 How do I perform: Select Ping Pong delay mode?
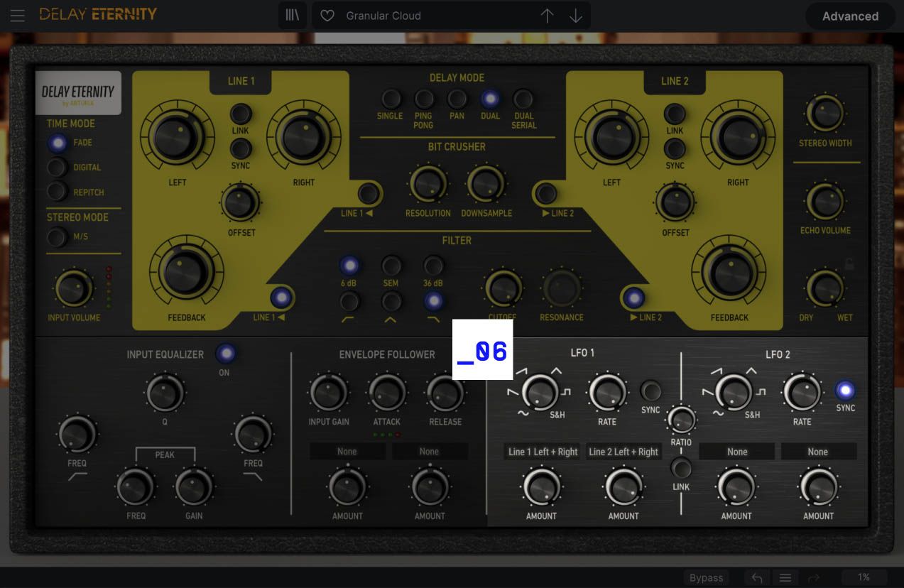point(424,99)
